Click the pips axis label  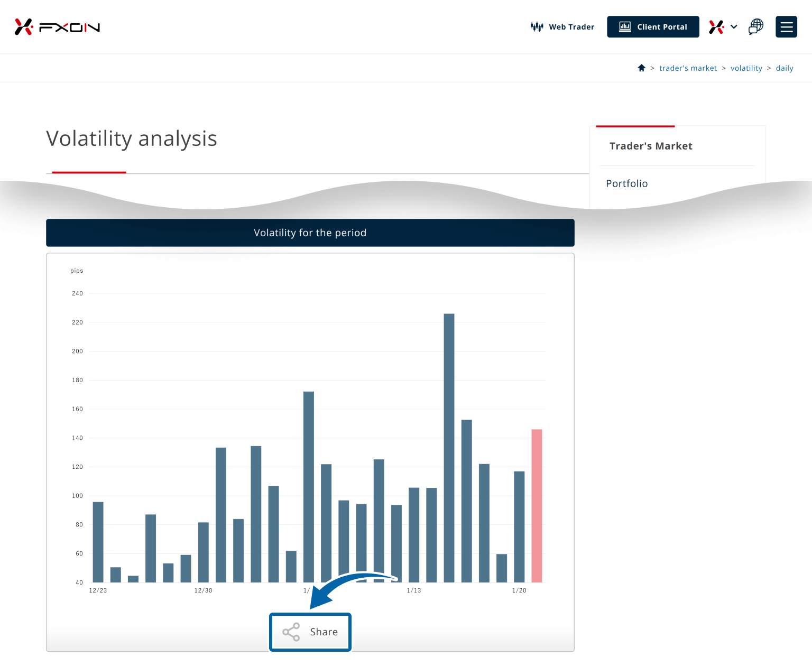tap(77, 271)
